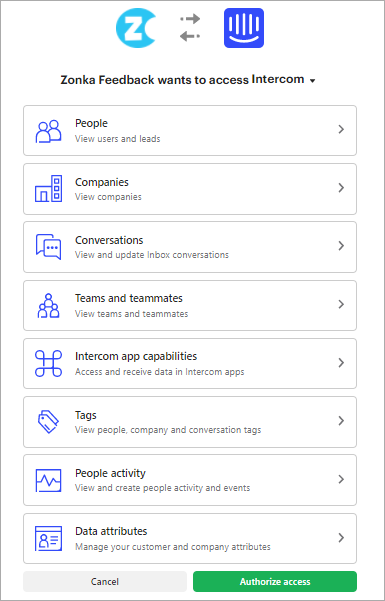
Task: Select 'View and update Inbox conversations' text
Action: [152, 255]
